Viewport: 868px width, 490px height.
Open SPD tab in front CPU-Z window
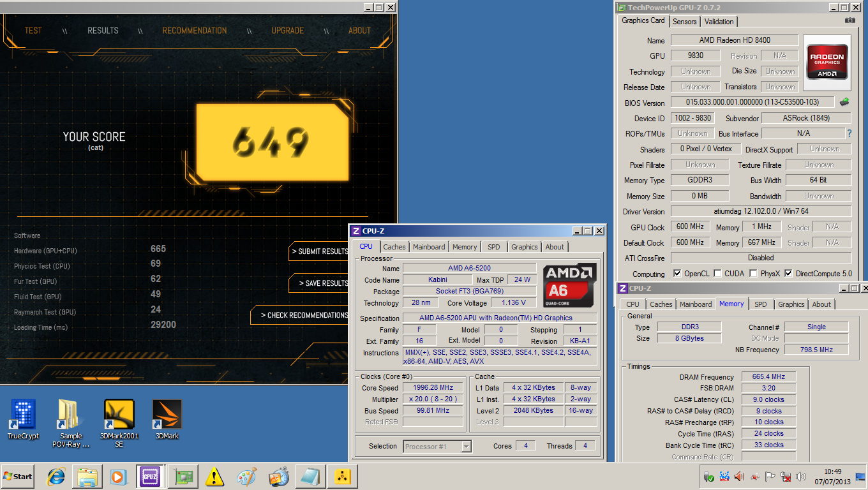point(494,247)
